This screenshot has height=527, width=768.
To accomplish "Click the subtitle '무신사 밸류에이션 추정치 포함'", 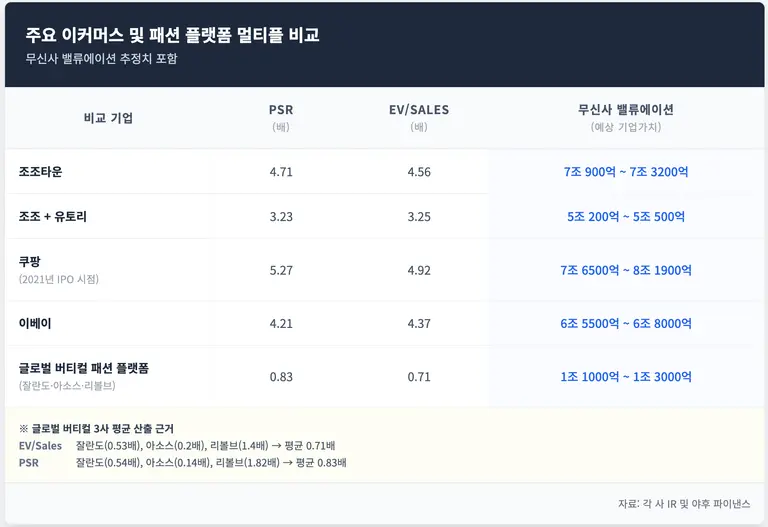I will click(x=102, y=59).
